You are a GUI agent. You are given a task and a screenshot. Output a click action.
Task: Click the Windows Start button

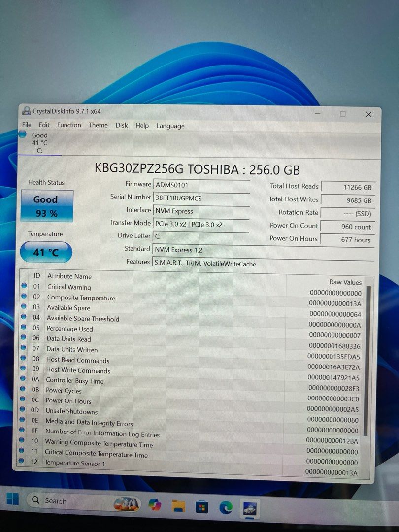[x=13, y=499]
